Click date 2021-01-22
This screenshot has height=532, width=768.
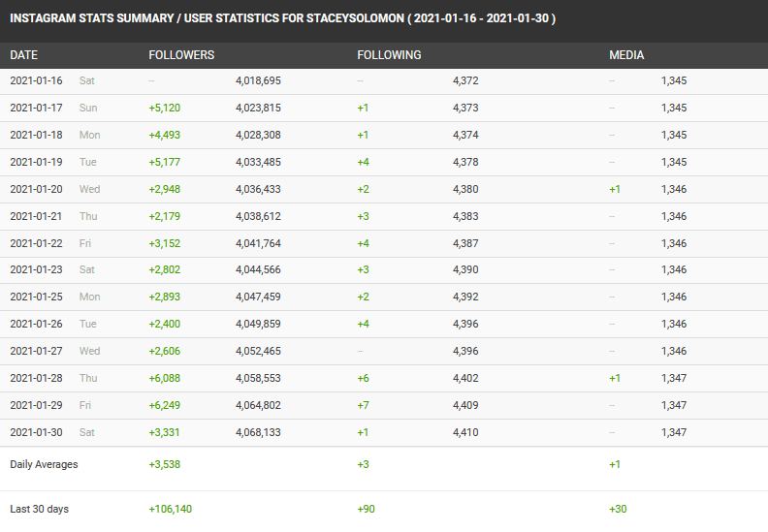(36, 243)
